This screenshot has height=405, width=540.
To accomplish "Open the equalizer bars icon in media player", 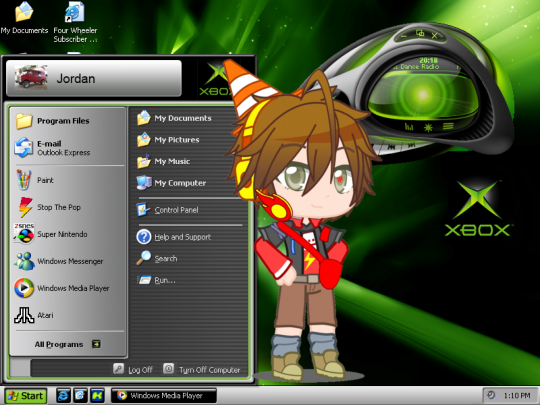I will pyautogui.click(x=409, y=127).
